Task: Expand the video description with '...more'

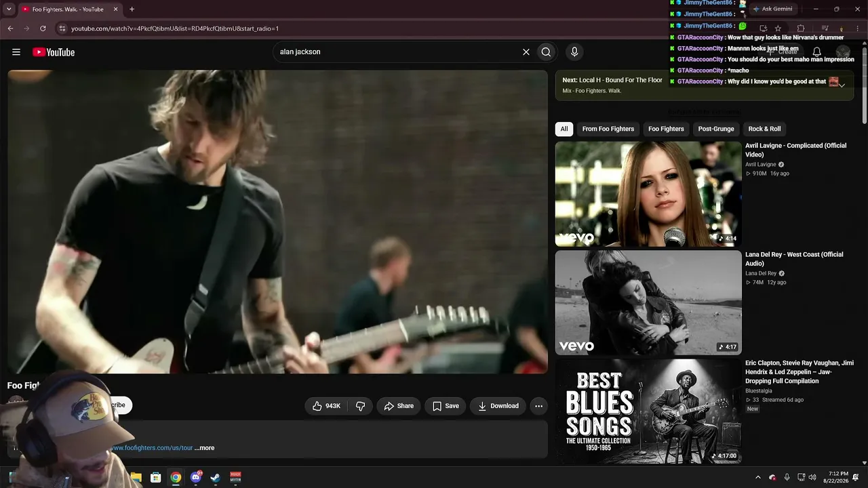Action: pyautogui.click(x=204, y=448)
